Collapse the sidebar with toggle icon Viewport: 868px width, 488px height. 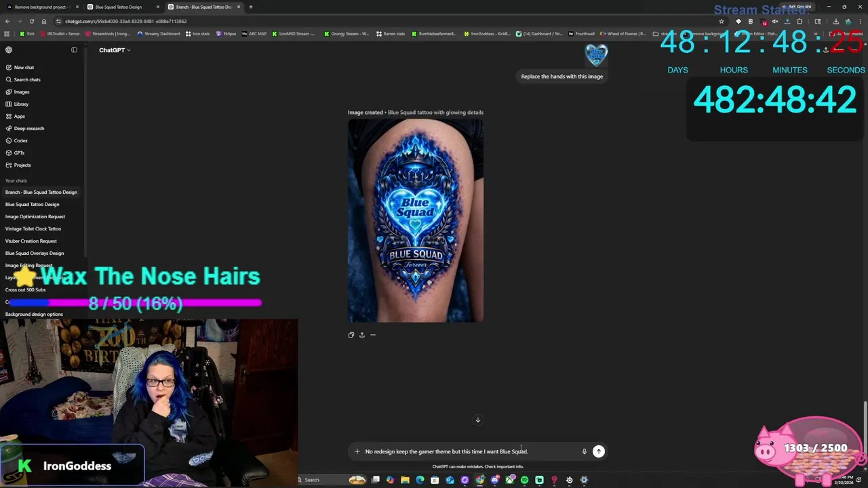(74, 49)
